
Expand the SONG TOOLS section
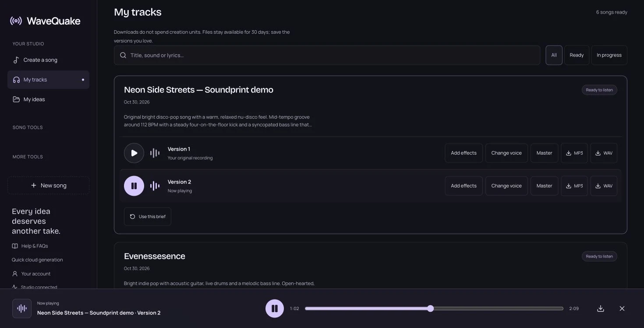[x=28, y=127]
